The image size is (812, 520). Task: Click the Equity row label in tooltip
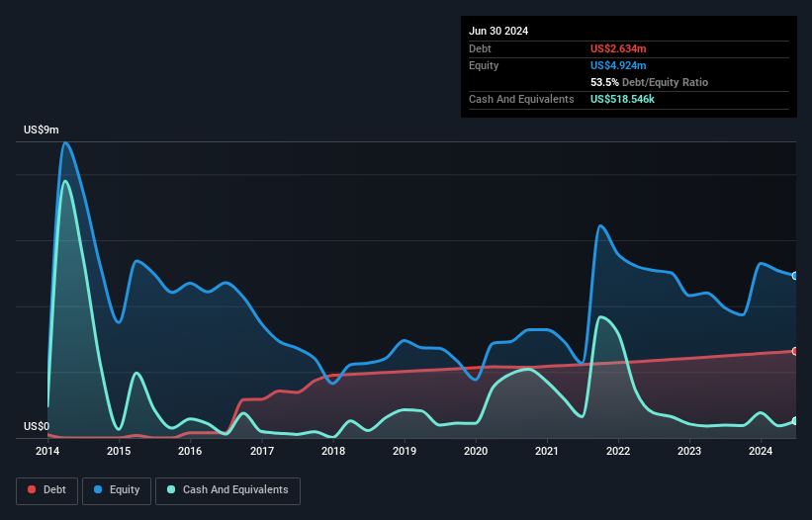point(484,65)
